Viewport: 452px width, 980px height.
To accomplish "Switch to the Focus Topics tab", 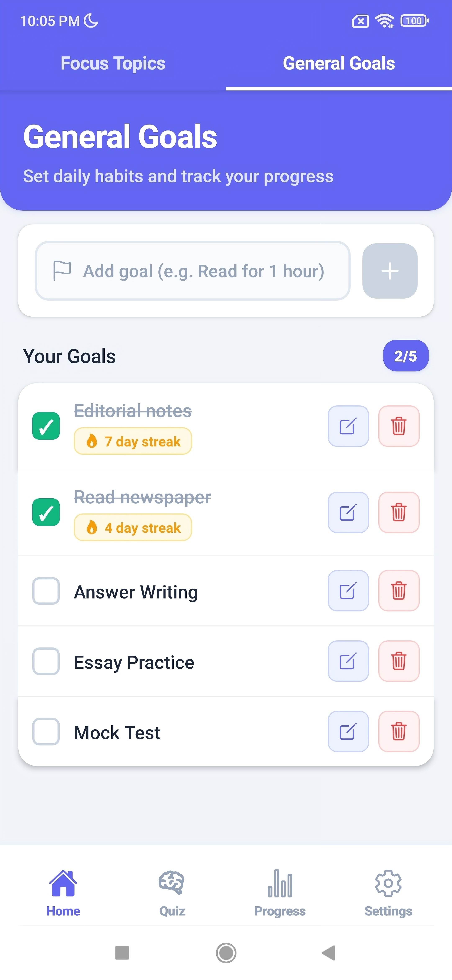I will [x=113, y=63].
